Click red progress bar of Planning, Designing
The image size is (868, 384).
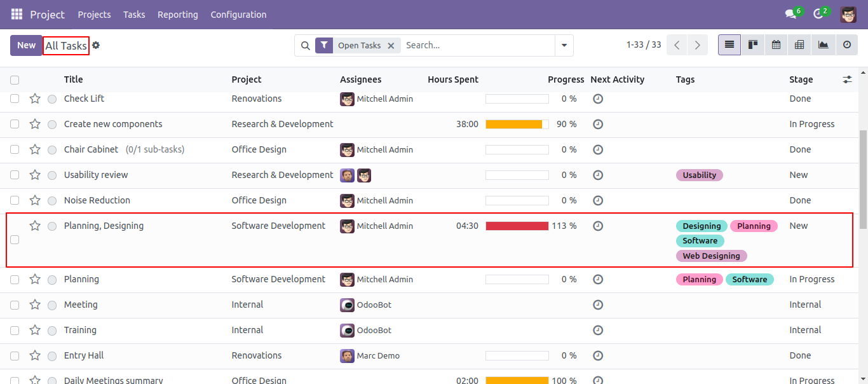[517, 226]
